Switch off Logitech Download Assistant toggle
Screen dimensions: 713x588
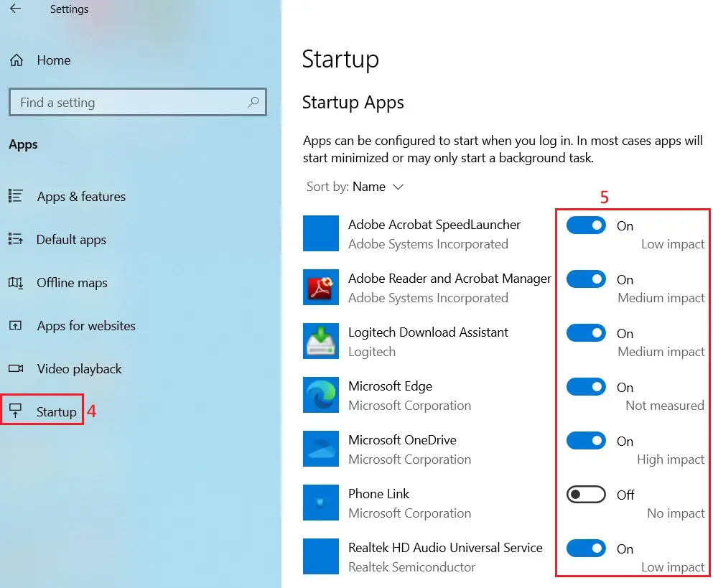click(x=586, y=333)
